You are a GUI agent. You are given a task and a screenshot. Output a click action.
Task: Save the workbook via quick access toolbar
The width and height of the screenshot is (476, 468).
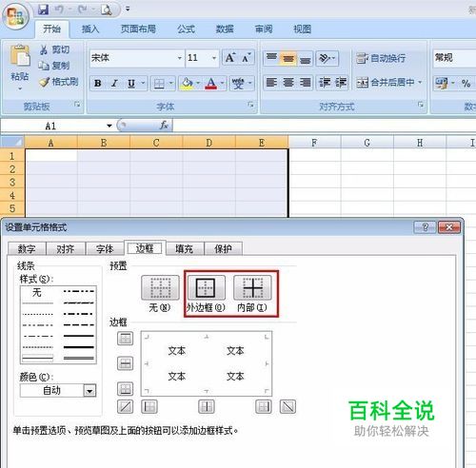(x=44, y=10)
